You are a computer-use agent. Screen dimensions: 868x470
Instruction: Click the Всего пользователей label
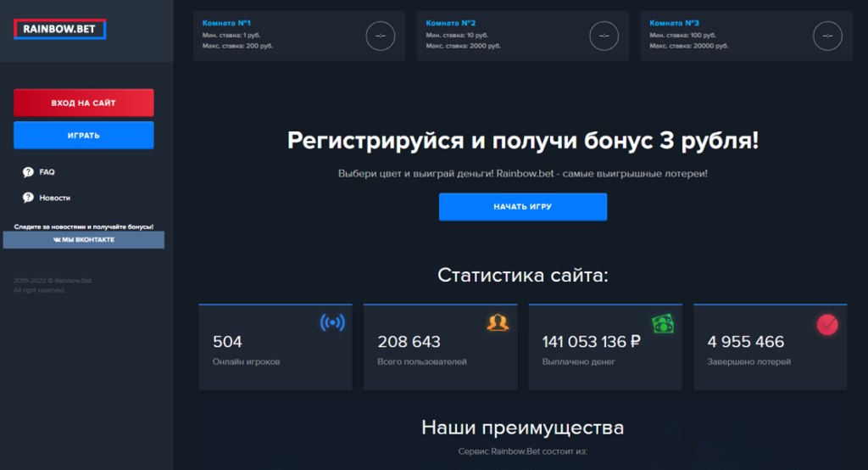[x=422, y=361]
